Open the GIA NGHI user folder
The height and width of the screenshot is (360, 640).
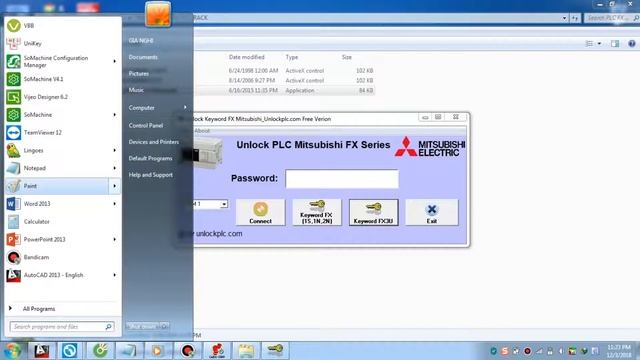click(x=141, y=40)
